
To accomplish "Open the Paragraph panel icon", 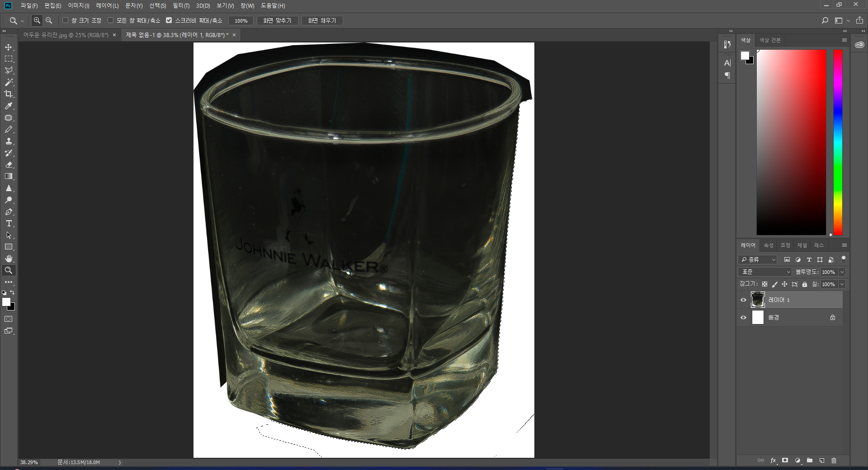I will [x=727, y=75].
